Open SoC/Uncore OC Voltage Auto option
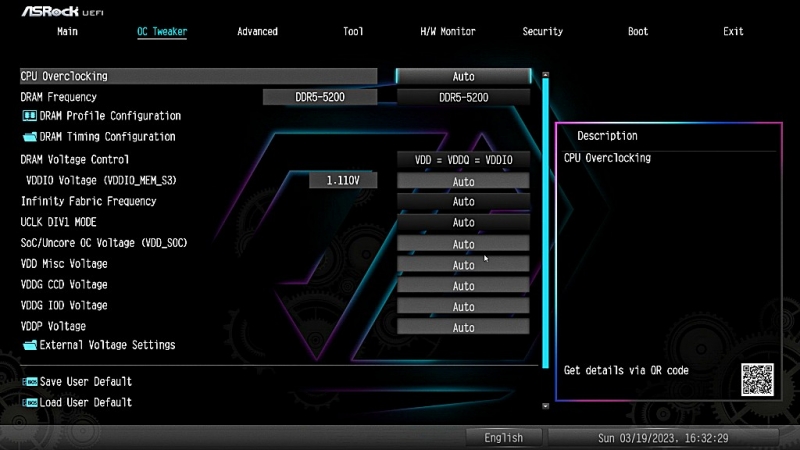The width and height of the screenshot is (800, 450). click(463, 244)
